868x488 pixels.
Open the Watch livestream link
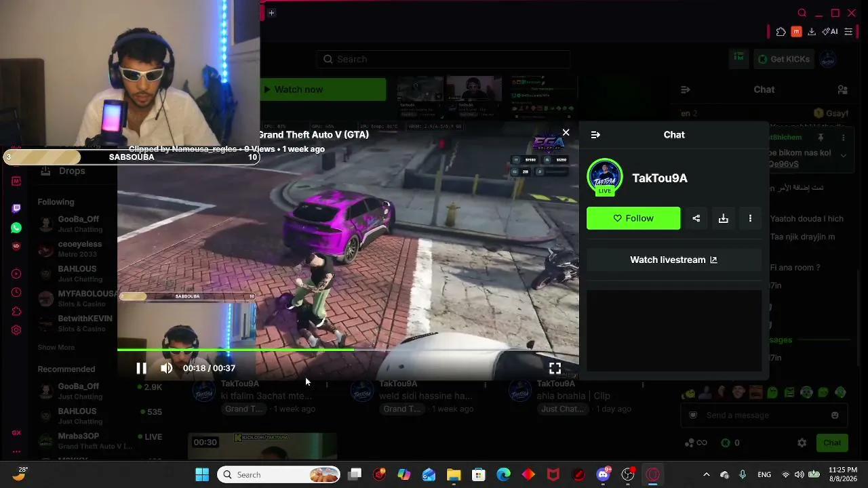pos(673,260)
